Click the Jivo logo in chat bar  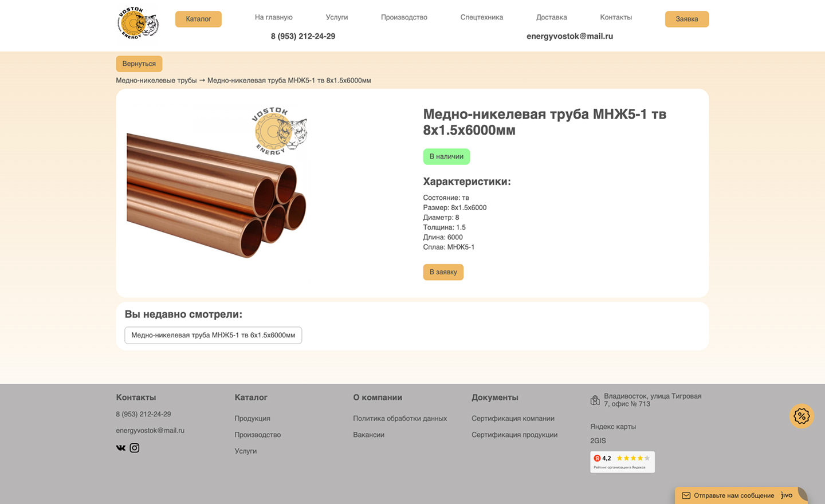(785, 495)
